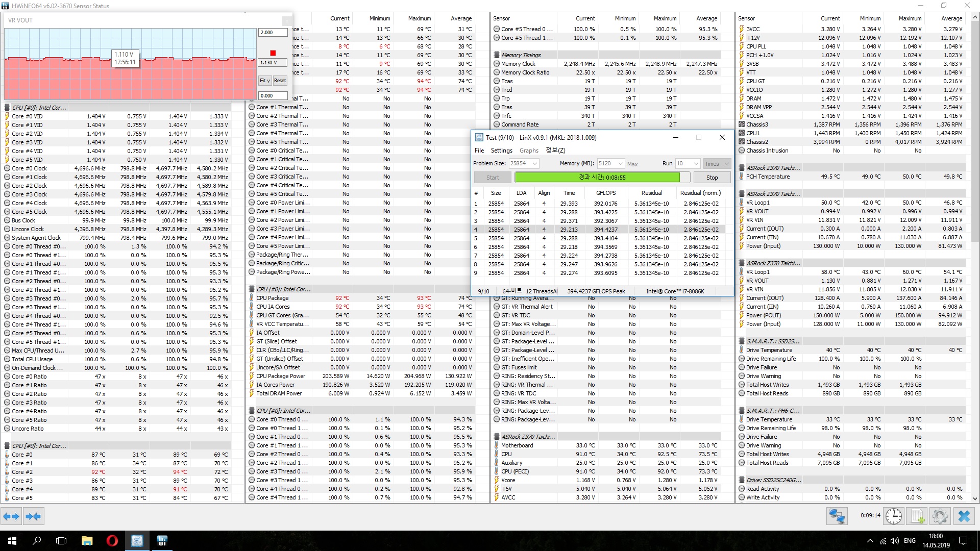Click the shrink-columns arrows icon
This screenshot has width=980, height=551.
click(x=33, y=516)
